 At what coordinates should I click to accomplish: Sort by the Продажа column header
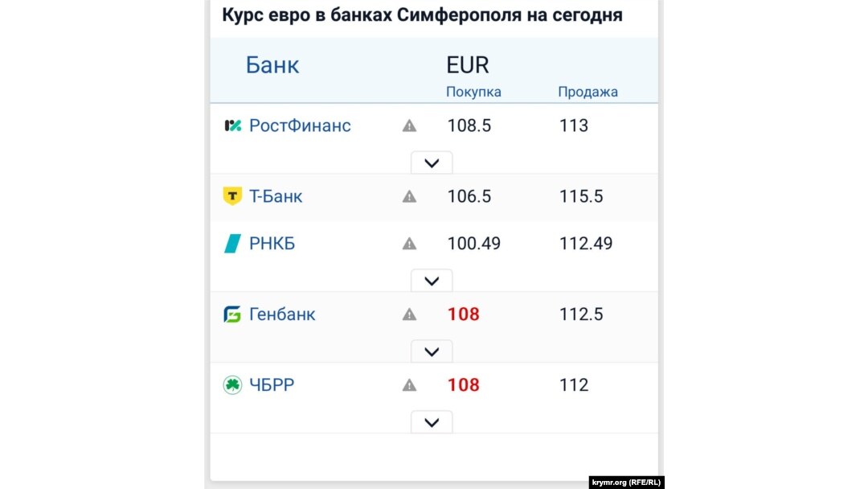[588, 92]
